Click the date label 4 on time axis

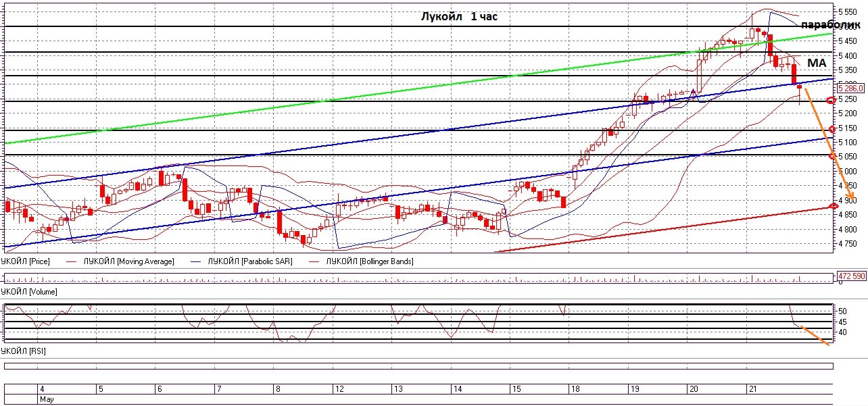pyautogui.click(x=43, y=389)
